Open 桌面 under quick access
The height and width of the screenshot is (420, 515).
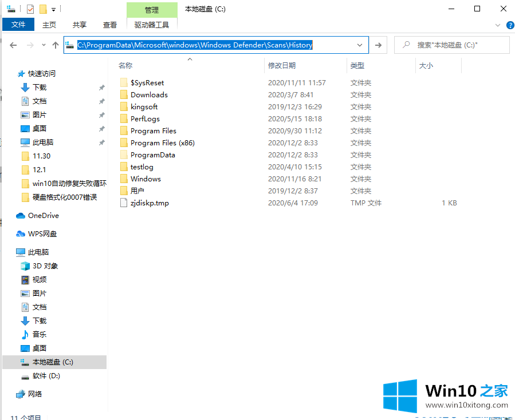point(40,129)
